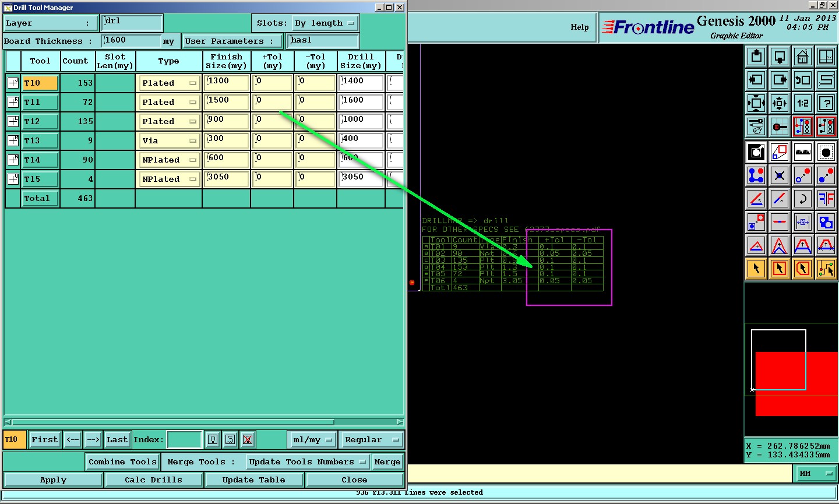Click the First navigation button
Screen dimensions: 839x504
[x=45, y=439]
